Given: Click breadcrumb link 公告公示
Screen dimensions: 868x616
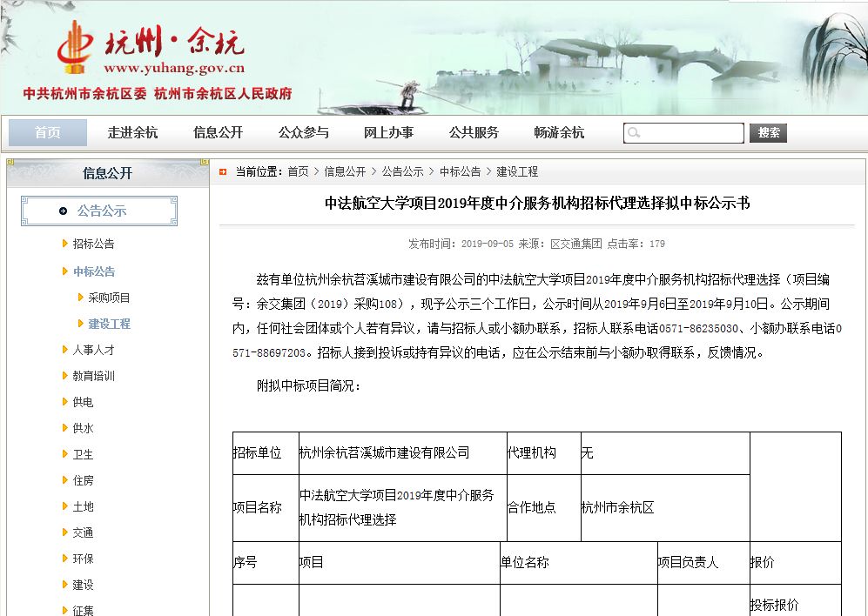Looking at the screenshot, I should (x=402, y=172).
